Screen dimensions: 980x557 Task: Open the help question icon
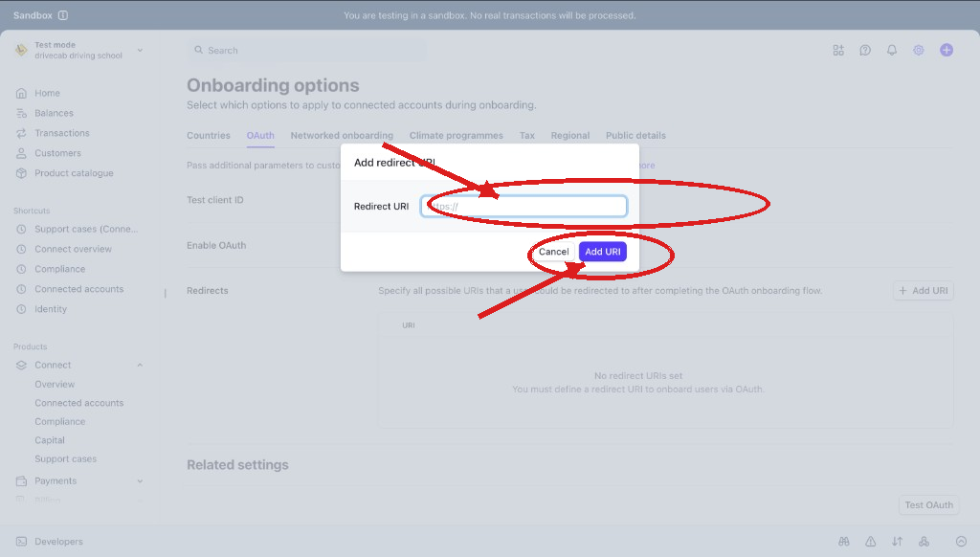click(x=865, y=50)
